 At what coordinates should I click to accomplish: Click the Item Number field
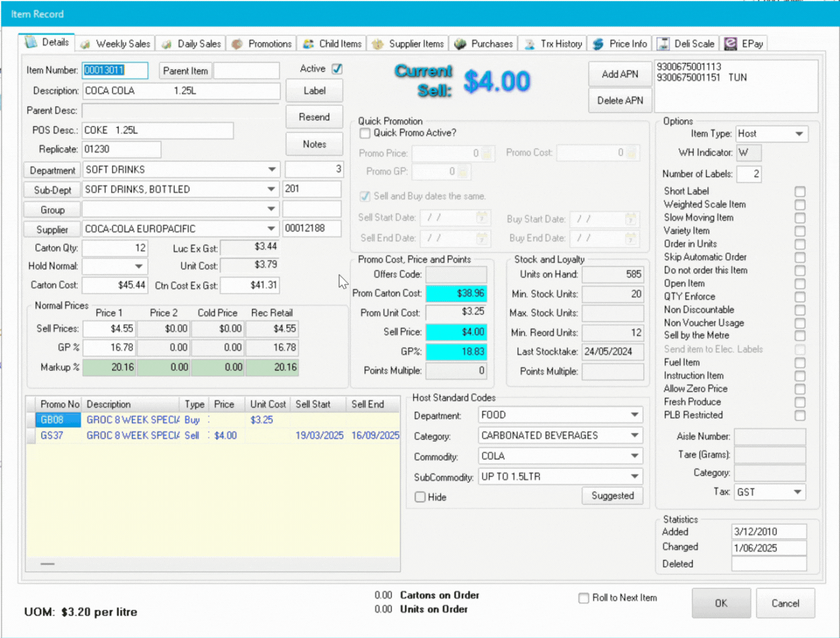(115, 70)
